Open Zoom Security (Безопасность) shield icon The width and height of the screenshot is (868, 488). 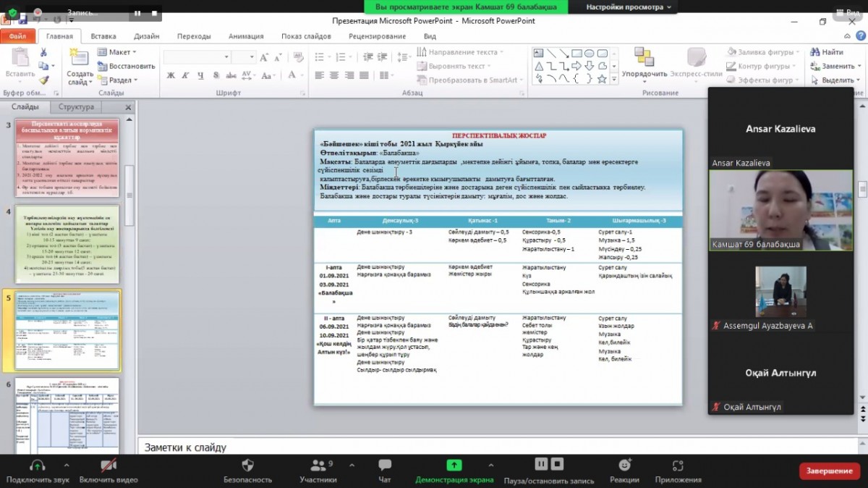point(247,466)
